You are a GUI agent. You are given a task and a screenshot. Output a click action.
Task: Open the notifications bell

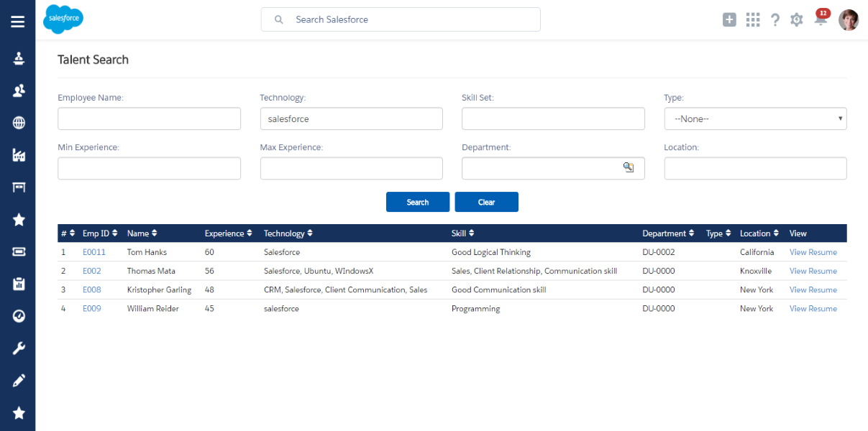pyautogui.click(x=821, y=19)
